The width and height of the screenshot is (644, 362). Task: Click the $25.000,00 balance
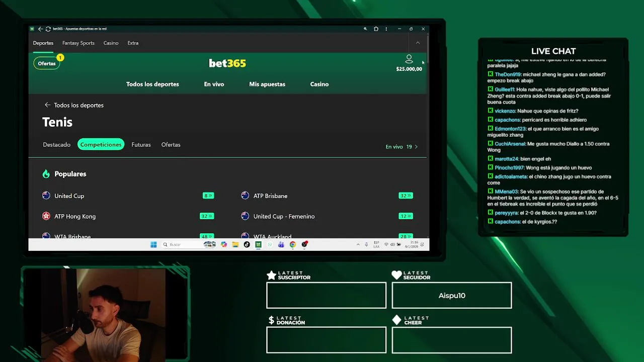click(409, 69)
